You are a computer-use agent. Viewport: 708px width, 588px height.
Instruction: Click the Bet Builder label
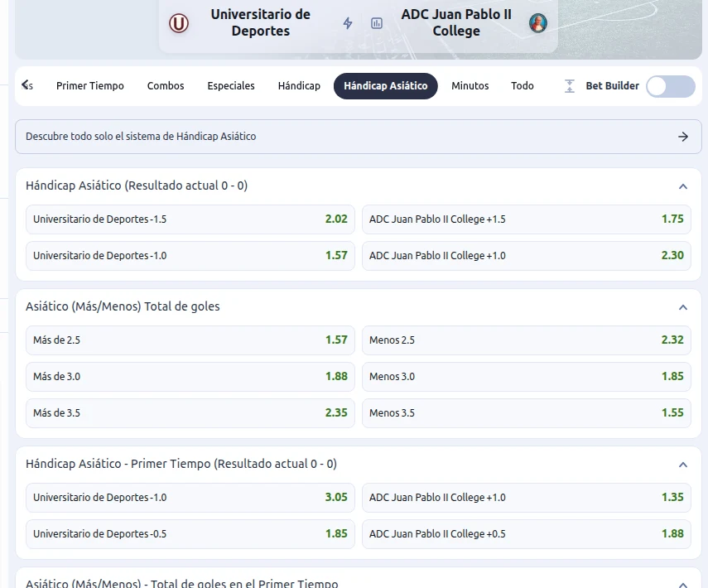coord(612,86)
